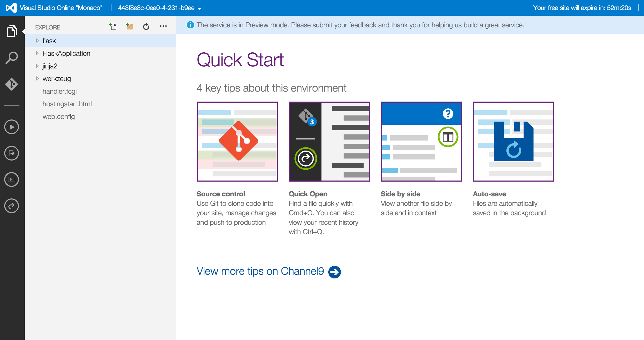
Task: Open the Search icon in sidebar
Action: click(x=12, y=58)
